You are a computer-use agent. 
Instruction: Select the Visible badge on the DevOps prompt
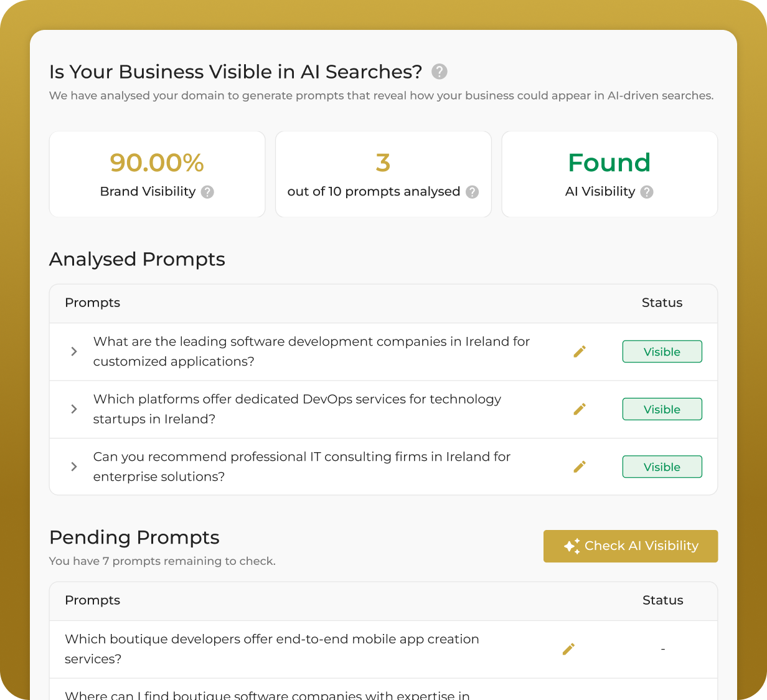662,409
